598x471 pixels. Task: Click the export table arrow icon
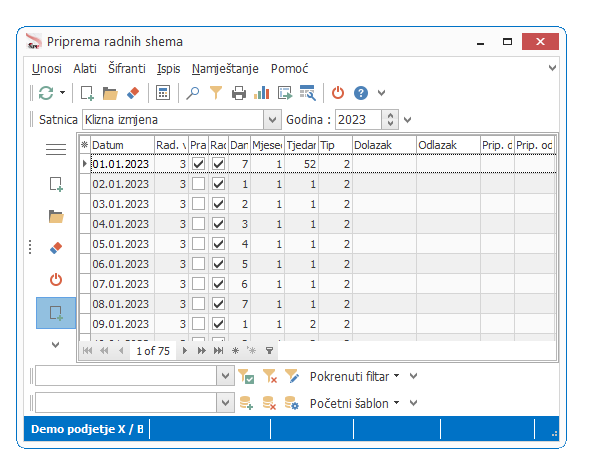pos(285,93)
